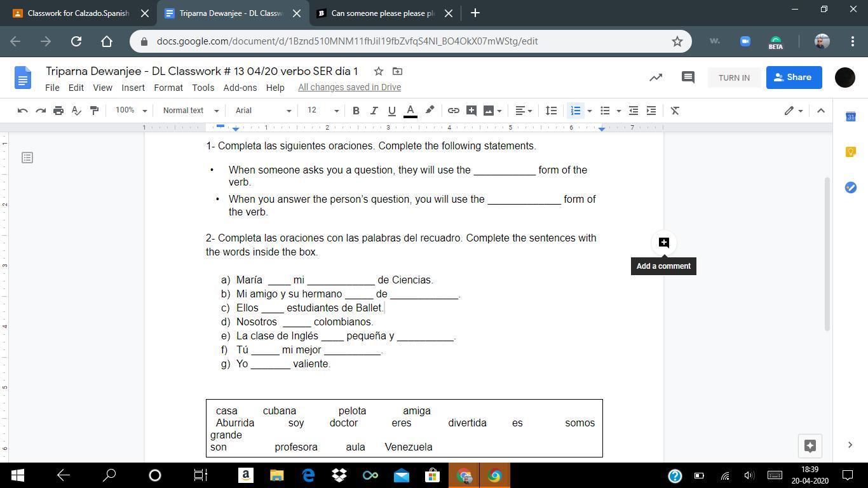The height and width of the screenshot is (488, 868).
Task: Star this document
Action: coord(378,71)
